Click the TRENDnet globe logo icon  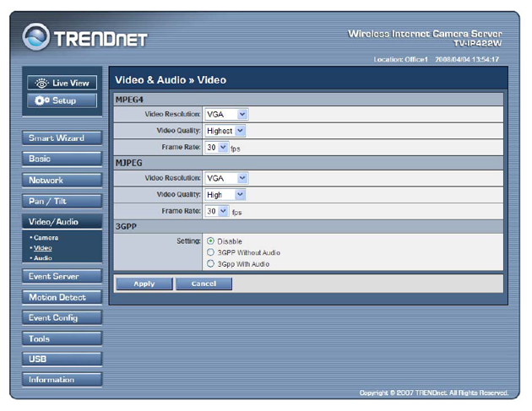pyautogui.click(x=36, y=36)
